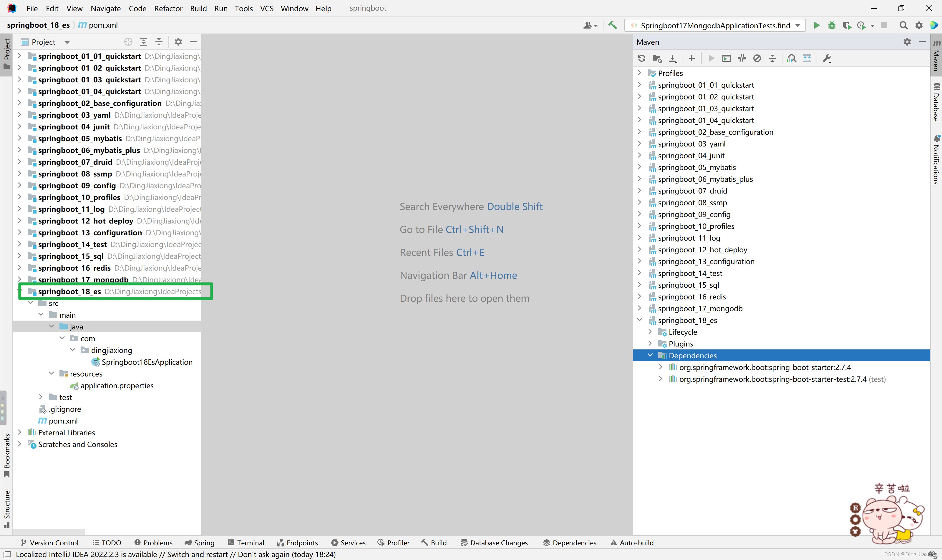Open IDE settings gear in top toolbar
Image resolution: width=942 pixels, height=560 pixels.
pyautogui.click(x=918, y=25)
